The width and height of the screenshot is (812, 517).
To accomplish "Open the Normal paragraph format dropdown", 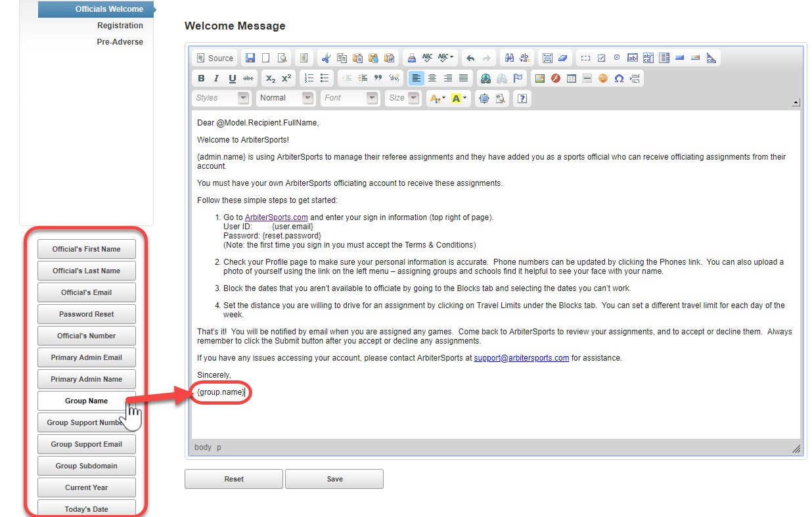I will 286,98.
